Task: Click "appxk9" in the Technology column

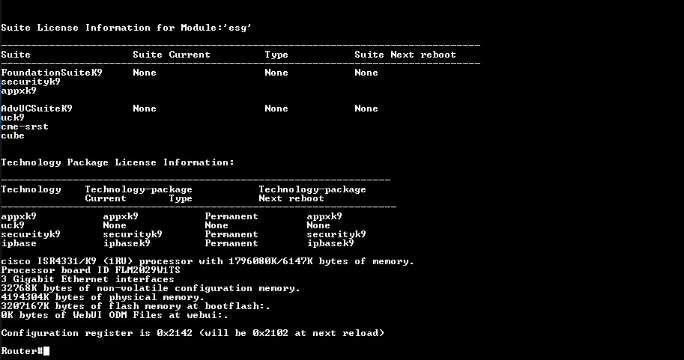Action: click(19, 216)
